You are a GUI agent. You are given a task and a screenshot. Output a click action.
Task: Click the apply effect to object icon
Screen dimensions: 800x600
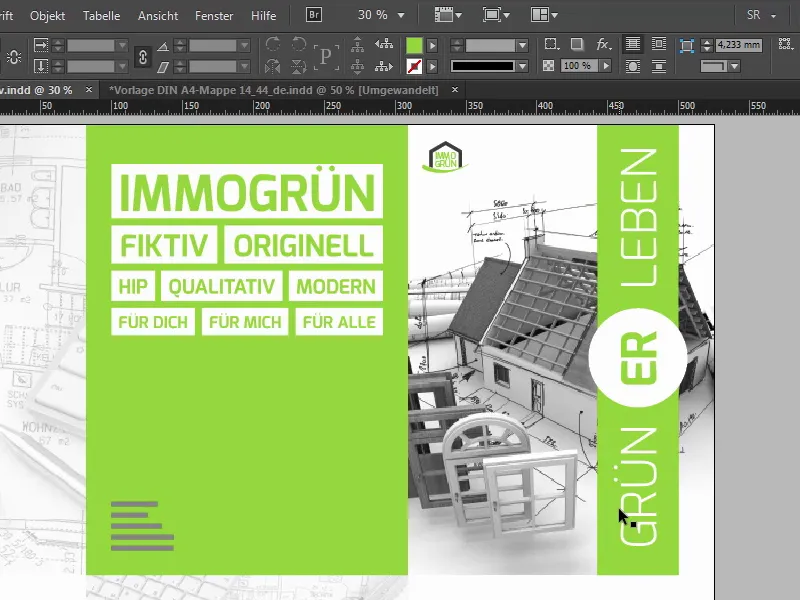pos(551,44)
